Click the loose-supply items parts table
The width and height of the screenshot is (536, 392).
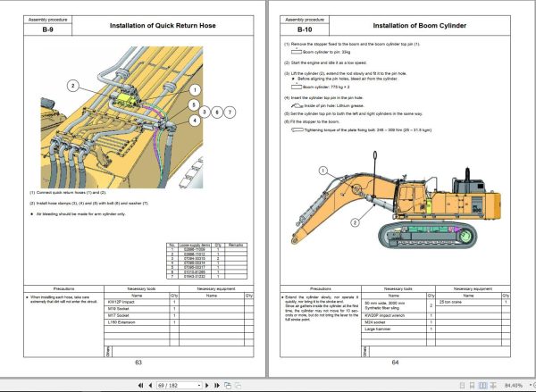click(x=207, y=261)
